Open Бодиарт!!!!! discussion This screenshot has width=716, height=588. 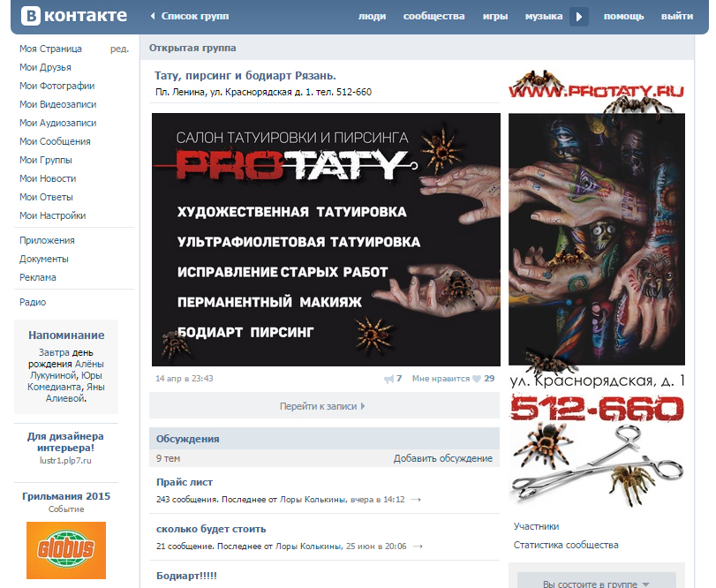186,576
